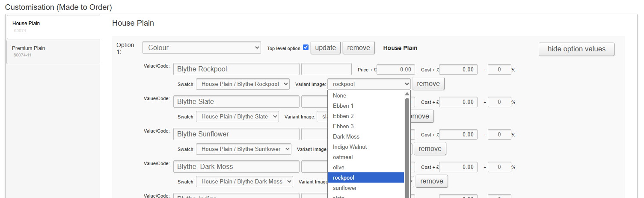Expand the Blythe Slate swatch dropdown
Screen dimensions: 644x198
pos(237,117)
